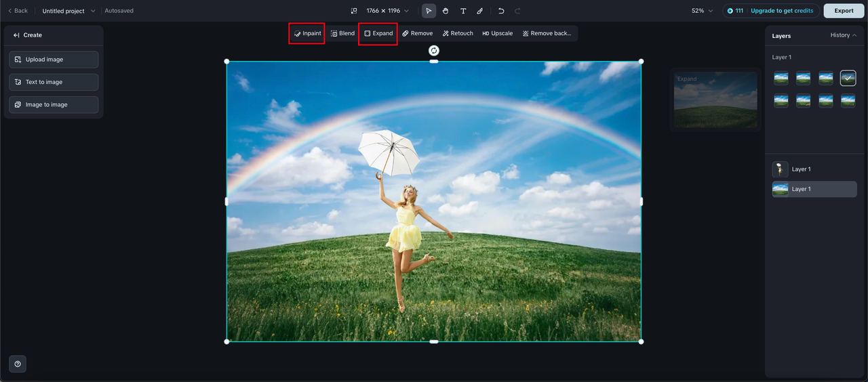Open Text to image generator
Image resolution: width=868 pixels, height=382 pixels.
(x=54, y=82)
